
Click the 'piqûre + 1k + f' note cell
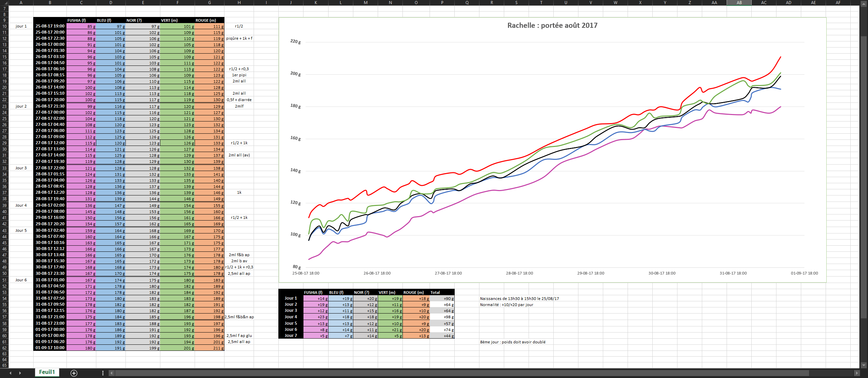click(239, 38)
